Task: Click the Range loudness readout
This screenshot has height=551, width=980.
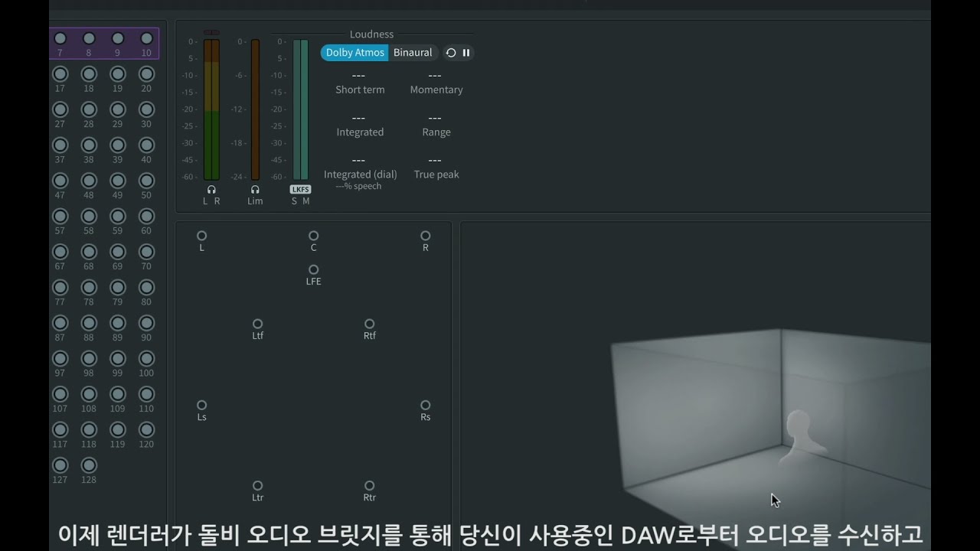Action: 436,125
